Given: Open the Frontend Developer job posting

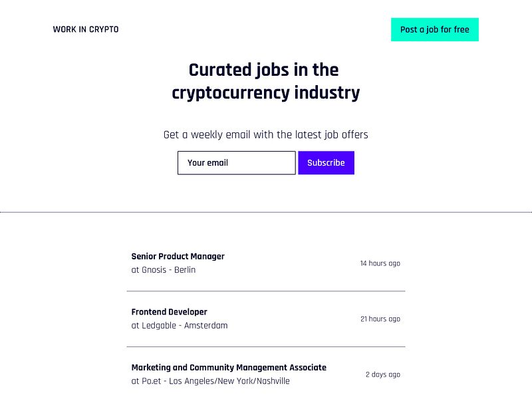Looking at the screenshot, I should (x=169, y=312).
